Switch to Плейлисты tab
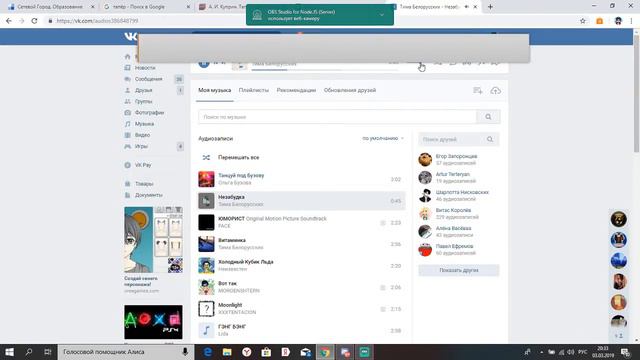This screenshot has width=640, height=360. click(x=254, y=90)
